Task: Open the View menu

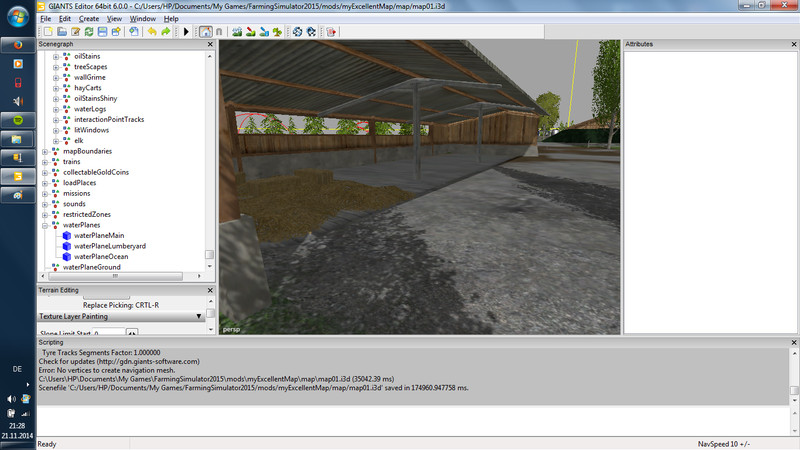Action: point(114,18)
